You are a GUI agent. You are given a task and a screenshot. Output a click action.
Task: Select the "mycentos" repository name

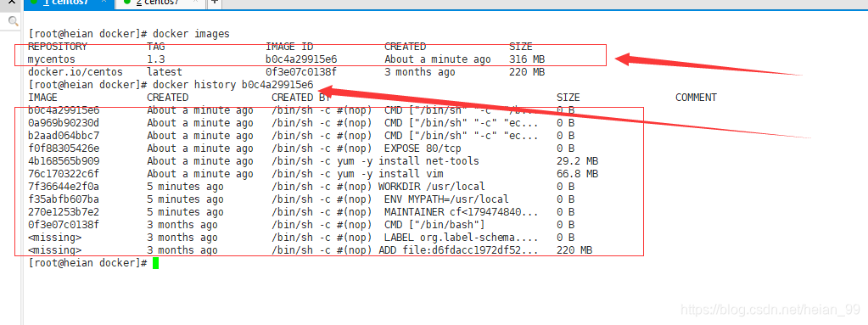pyautogui.click(x=52, y=59)
